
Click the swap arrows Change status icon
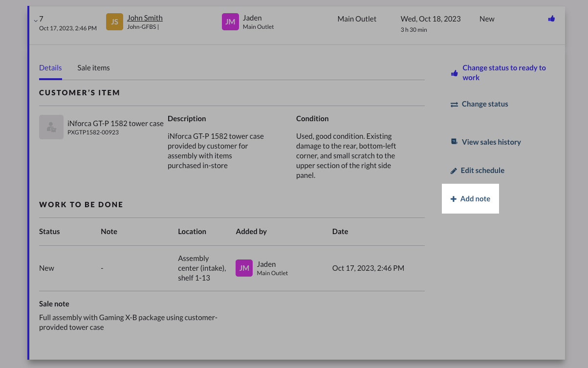point(454,104)
